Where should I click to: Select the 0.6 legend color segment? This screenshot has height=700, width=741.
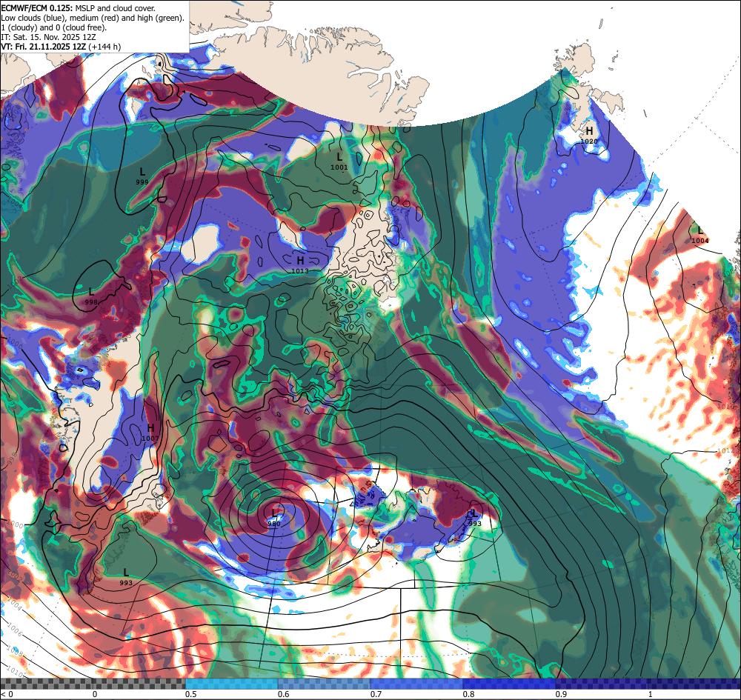(325, 684)
